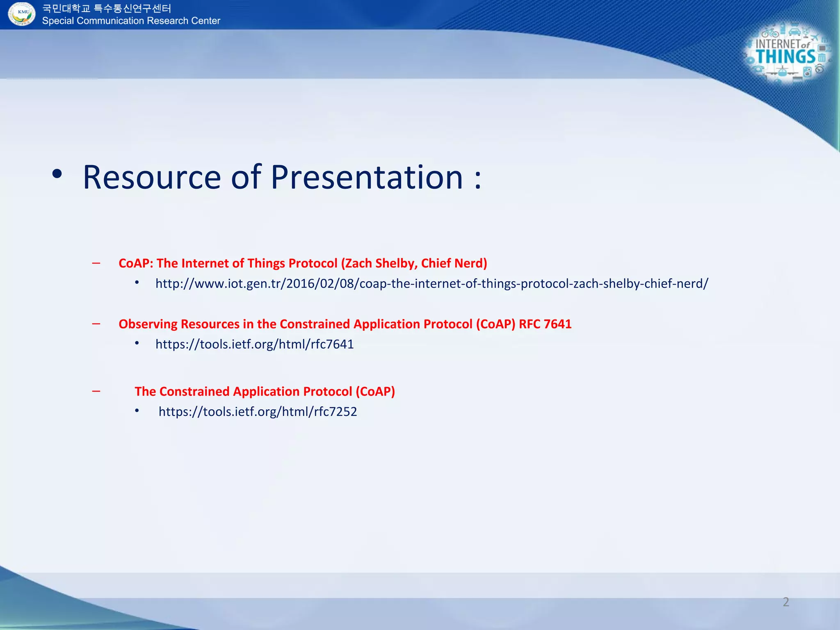Select the 'Observing Resources' RFC 7641 heading
Screen dimensions: 840x630
pyautogui.click(x=345, y=324)
